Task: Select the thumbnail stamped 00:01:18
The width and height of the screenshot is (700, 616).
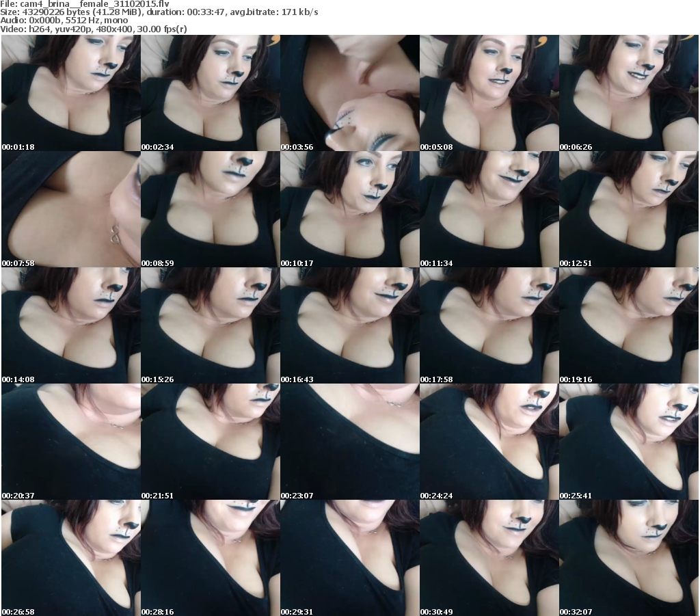Action: [71, 93]
